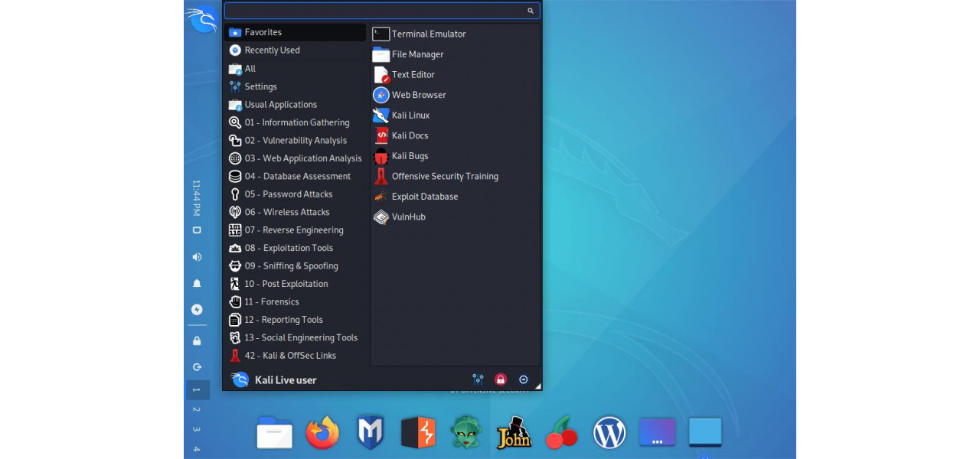This screenshot has width=980, height=459.
Task: Open Kali Docs entry
Action: click(455, 135)
